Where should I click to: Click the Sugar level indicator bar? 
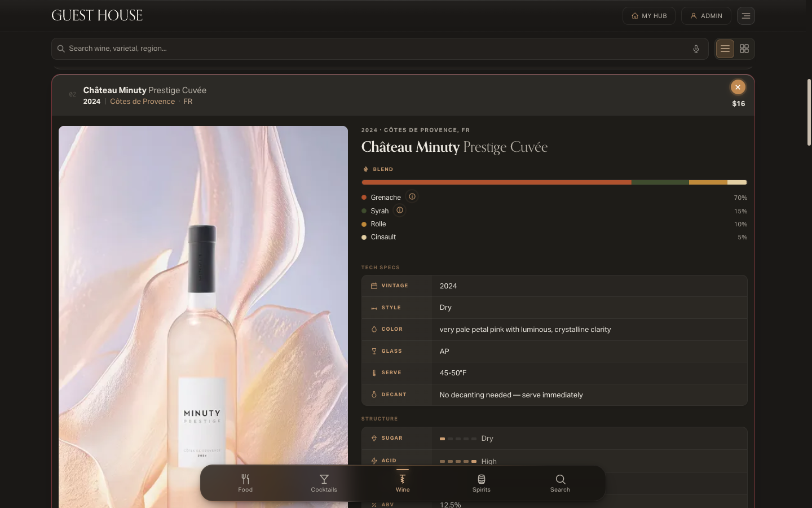click(458, 439)
